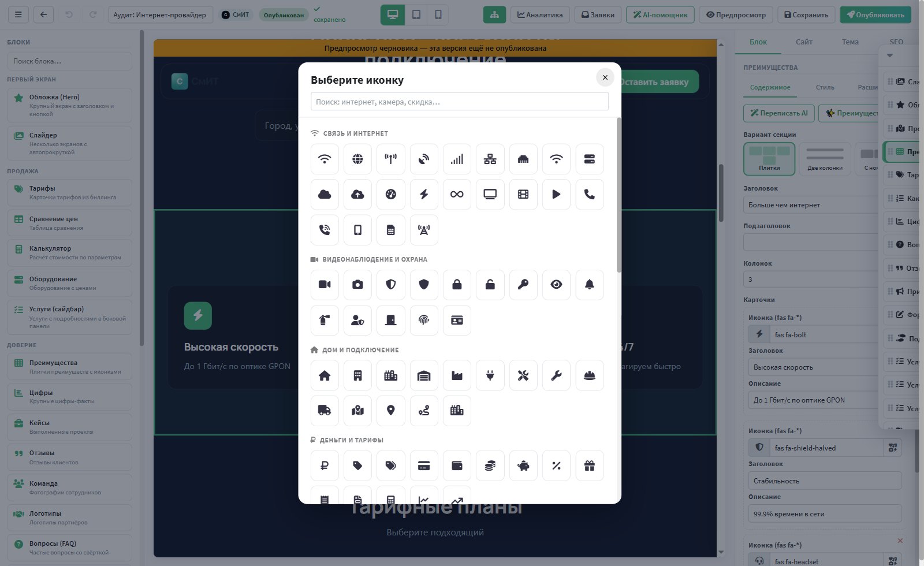Select the ruble sign icon
Image resolution: width=924 pixels, height=566 pixels.
pyautogui.click(x=325, y=466)
